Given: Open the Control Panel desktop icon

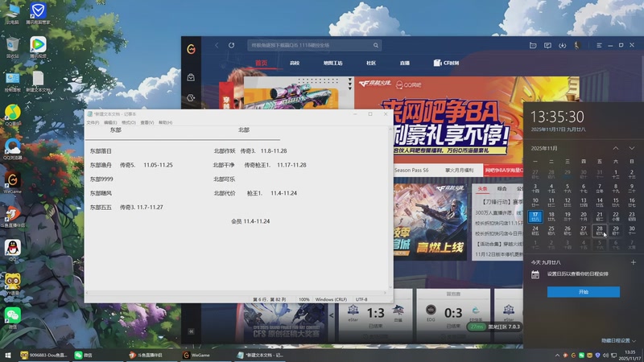Looking at the screenshot, I should (x=12, y=81).
